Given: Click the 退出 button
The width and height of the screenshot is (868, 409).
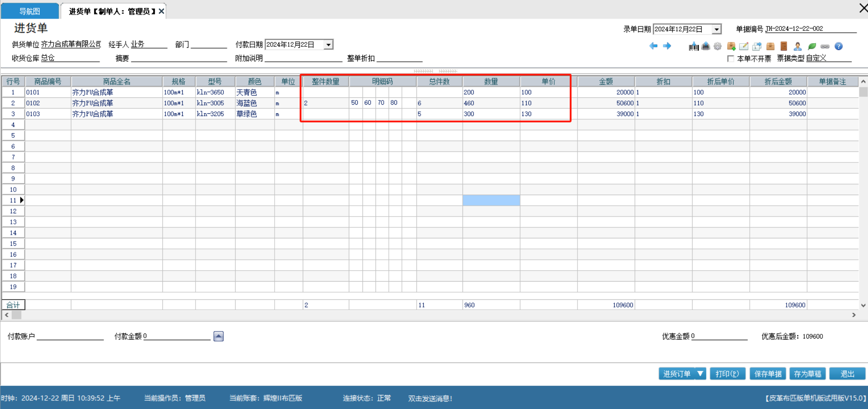Looking at the screenshot, I should [848, 374].
